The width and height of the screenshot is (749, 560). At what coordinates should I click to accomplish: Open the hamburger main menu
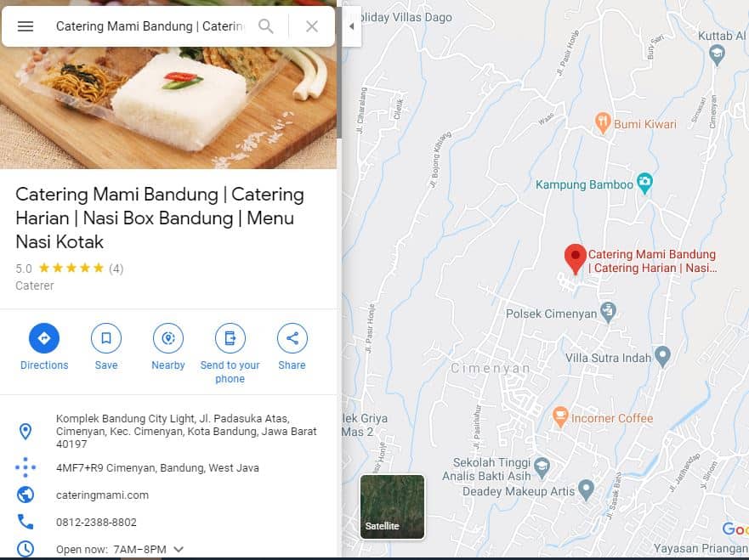click(x=26, y=26)
